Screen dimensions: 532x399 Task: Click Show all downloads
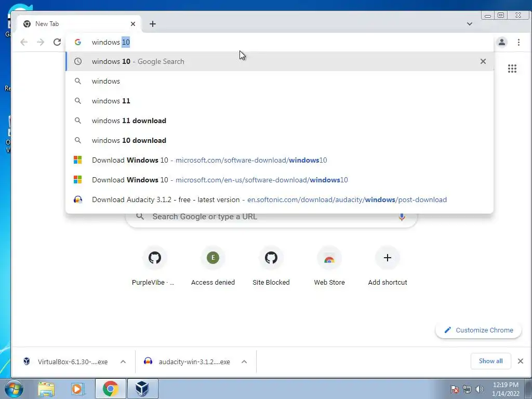click(x=490, y=361)
